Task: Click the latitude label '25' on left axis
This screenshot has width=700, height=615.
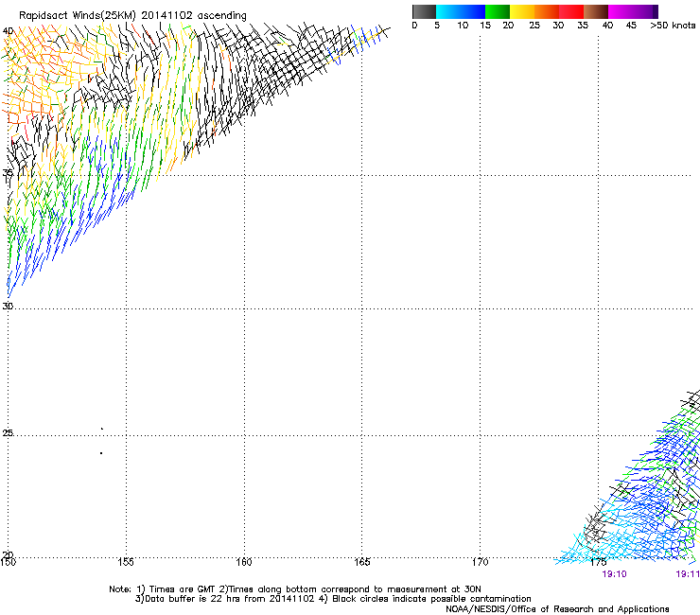Action: pyautogui.click(x=8, y=432)
